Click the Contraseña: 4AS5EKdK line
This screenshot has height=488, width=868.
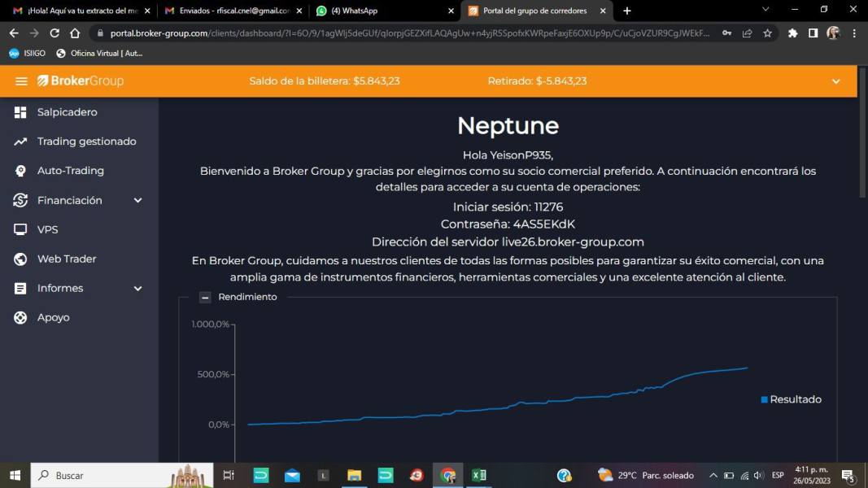coord(508,224)
